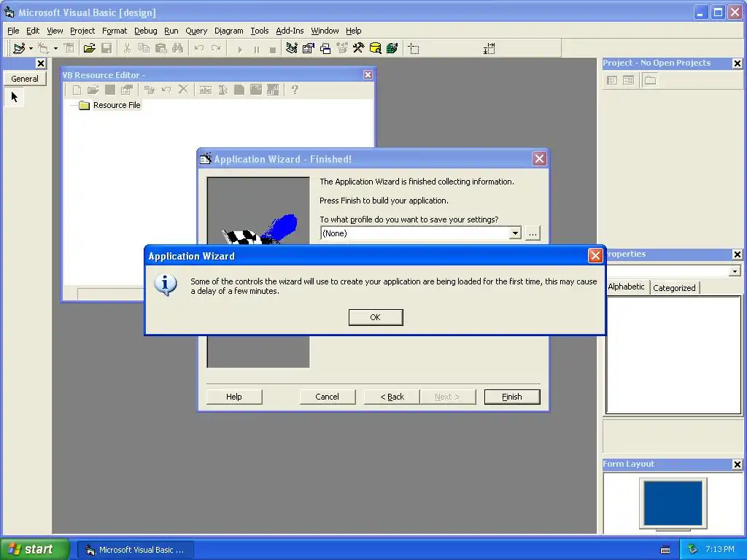Image resolution: width=747 pixels, height=560 pixels.
Task: Click the Delete X in Resource Editor
Action: click(x=183, y=90)
